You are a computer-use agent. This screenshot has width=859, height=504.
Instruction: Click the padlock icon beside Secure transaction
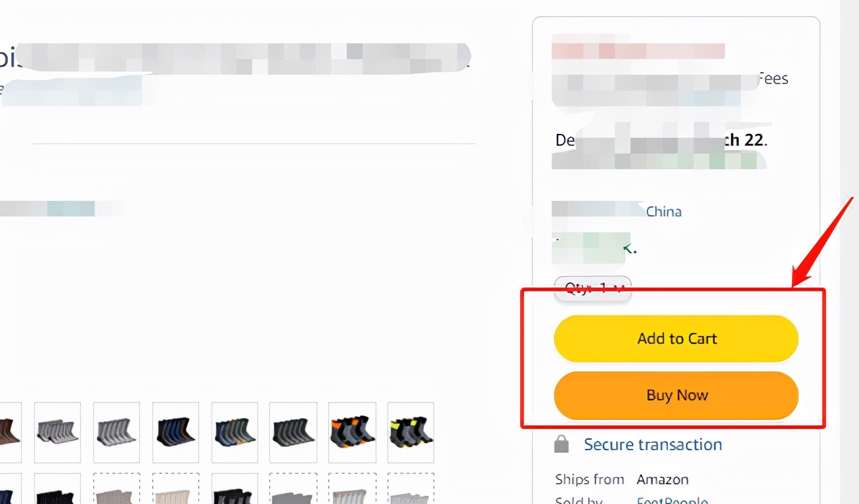point(562,444)
